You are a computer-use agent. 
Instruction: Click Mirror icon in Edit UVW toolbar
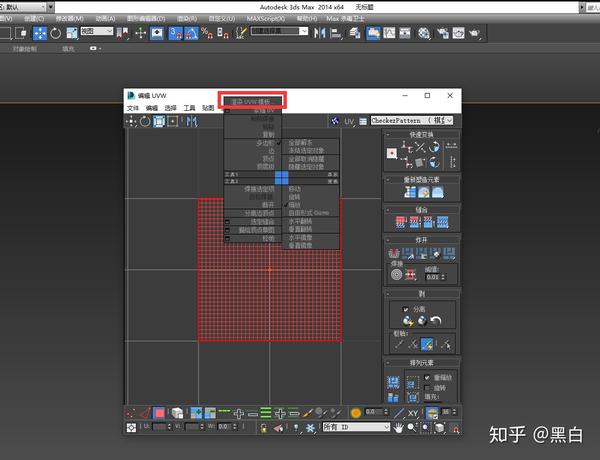(x=192, y=122)
